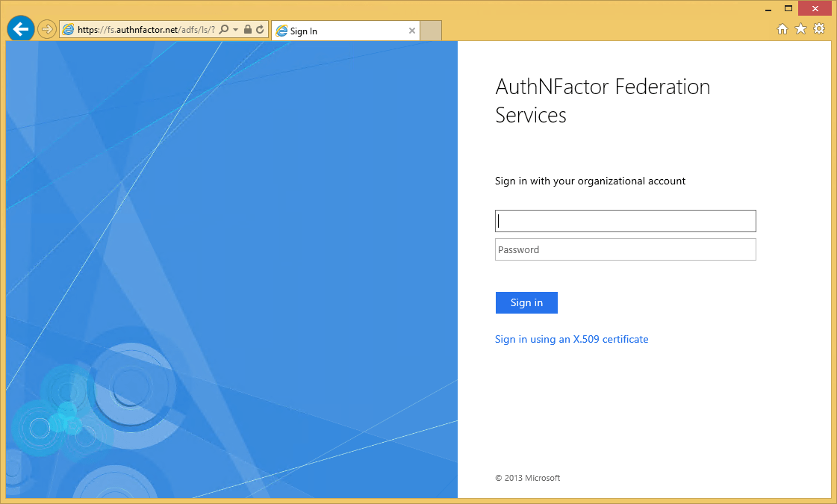Click into the Password field
This screenshot has width=837, height=504.
click(625, 249)
